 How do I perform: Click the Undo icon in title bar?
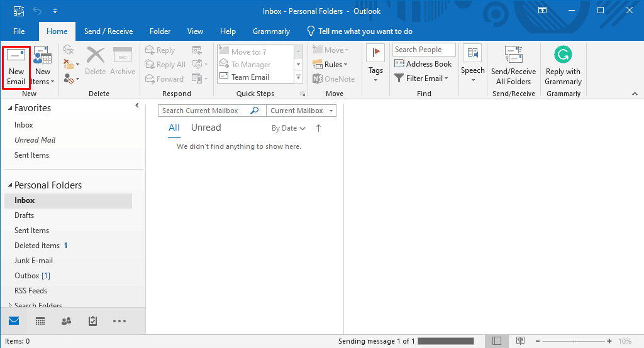coord(37,11)
